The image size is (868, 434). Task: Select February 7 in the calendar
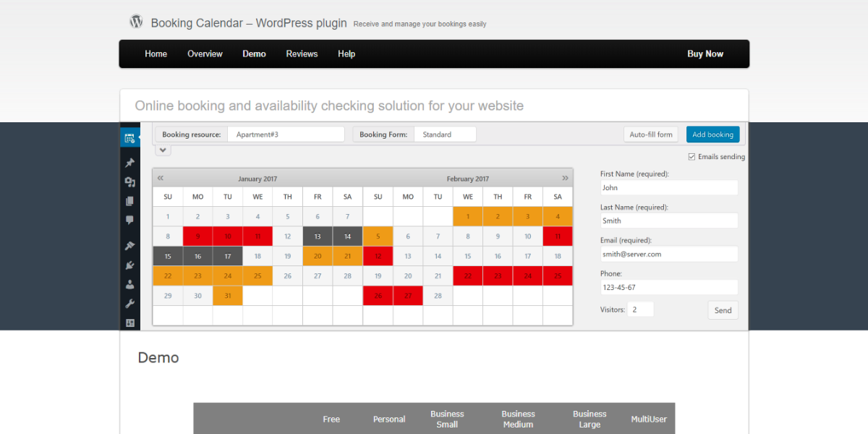(x=438, y=236)
